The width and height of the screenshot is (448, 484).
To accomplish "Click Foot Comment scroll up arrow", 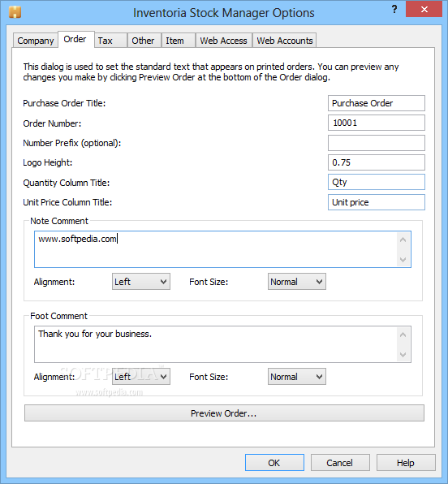I will pos(403,335).
